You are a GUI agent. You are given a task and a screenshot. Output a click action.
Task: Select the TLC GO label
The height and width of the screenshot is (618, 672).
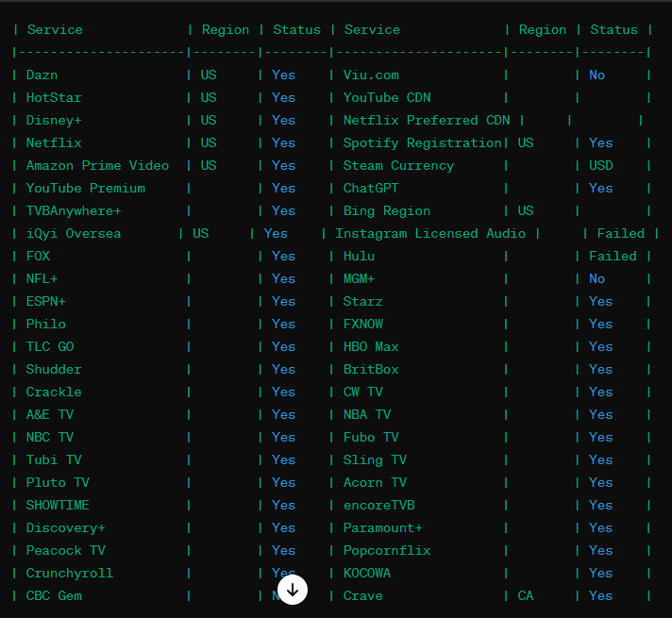(50, 346)
